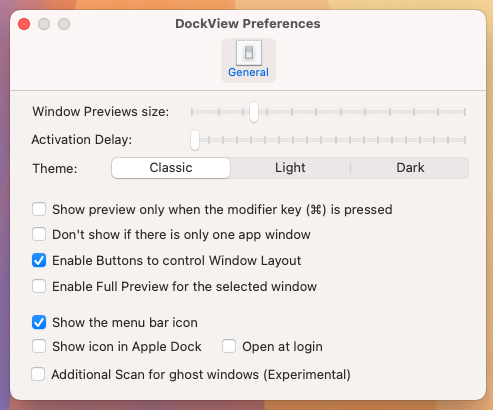
Task: Click the Window Previews size label
Action: [x=101, y=112]
